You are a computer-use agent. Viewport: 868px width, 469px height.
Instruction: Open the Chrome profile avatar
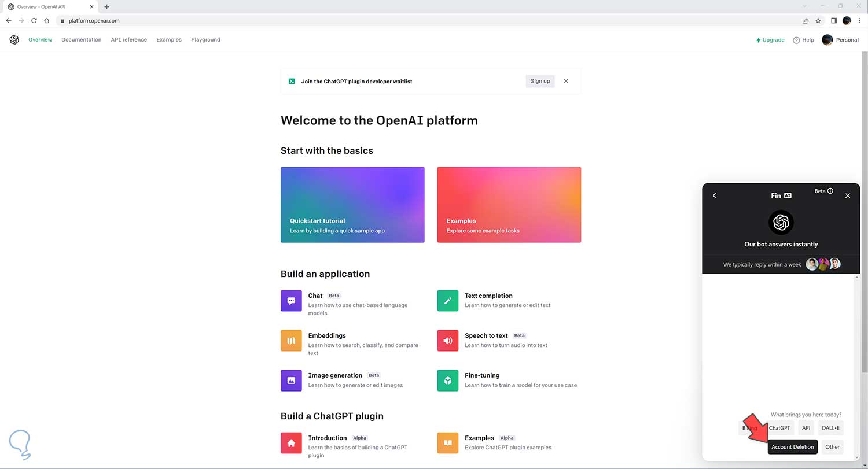pyautogui.click(x=847, y=20)
